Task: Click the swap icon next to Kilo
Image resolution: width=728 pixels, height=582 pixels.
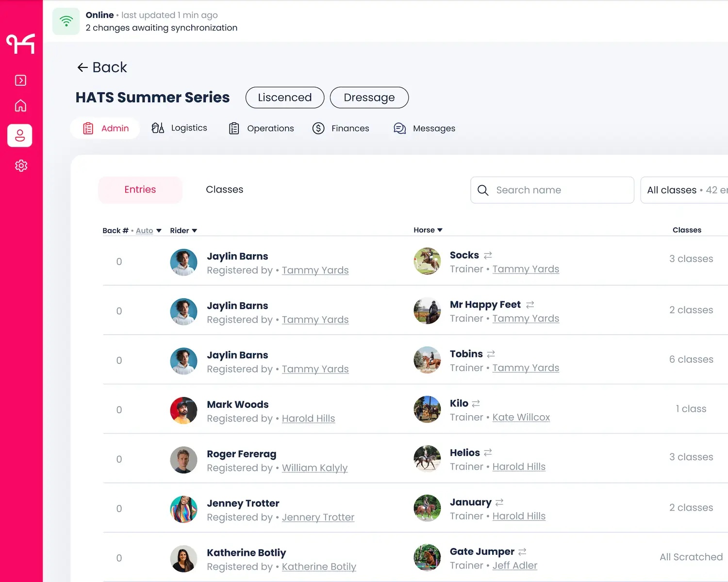Action: coord(476,404)
